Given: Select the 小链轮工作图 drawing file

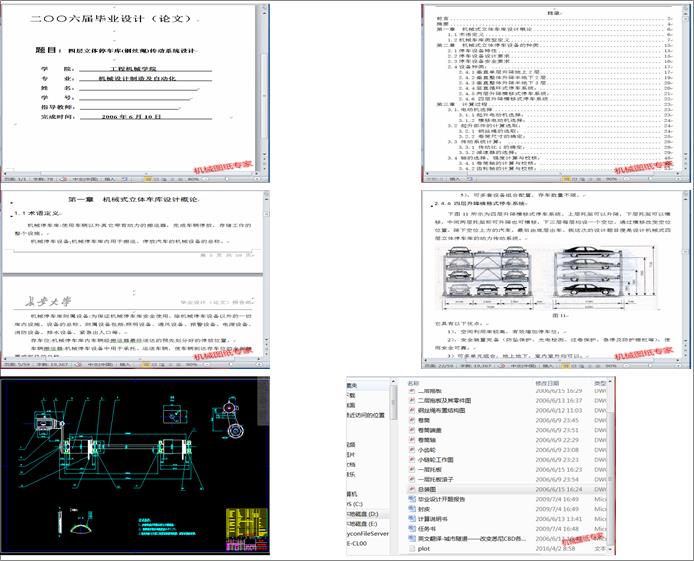Looking at the screenshot, I should click(436, 460).
